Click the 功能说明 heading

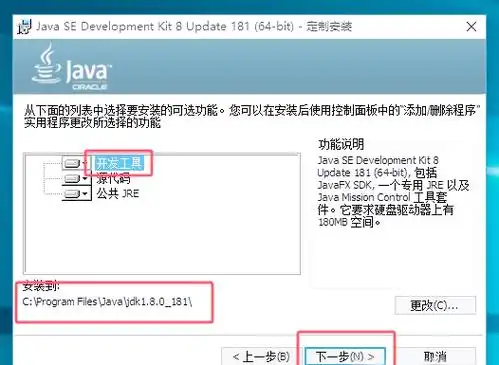pyautogui.click(x=341, y=144)
